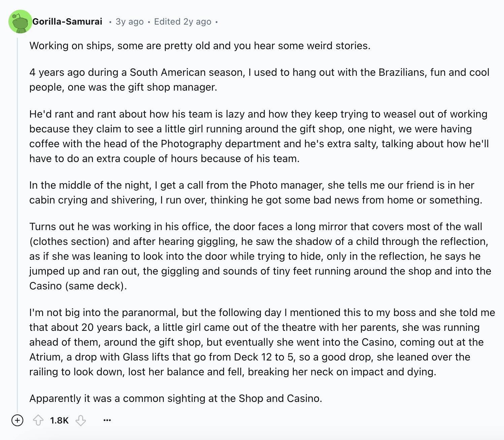This screenshot has height=440, width=504.
Task: Click the phrase "Casino (same deck)."
Action: 78,286
